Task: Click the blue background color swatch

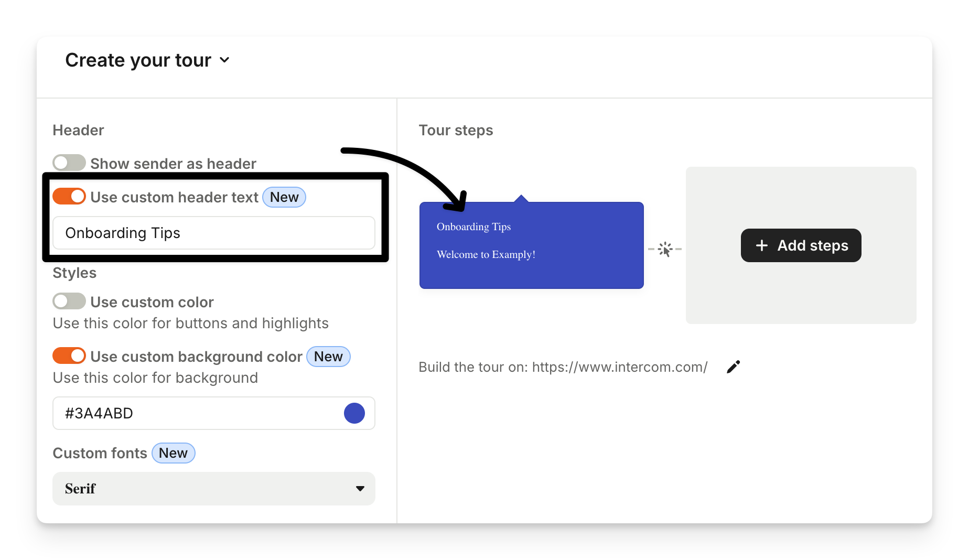Action: click(x=354, y=413)
